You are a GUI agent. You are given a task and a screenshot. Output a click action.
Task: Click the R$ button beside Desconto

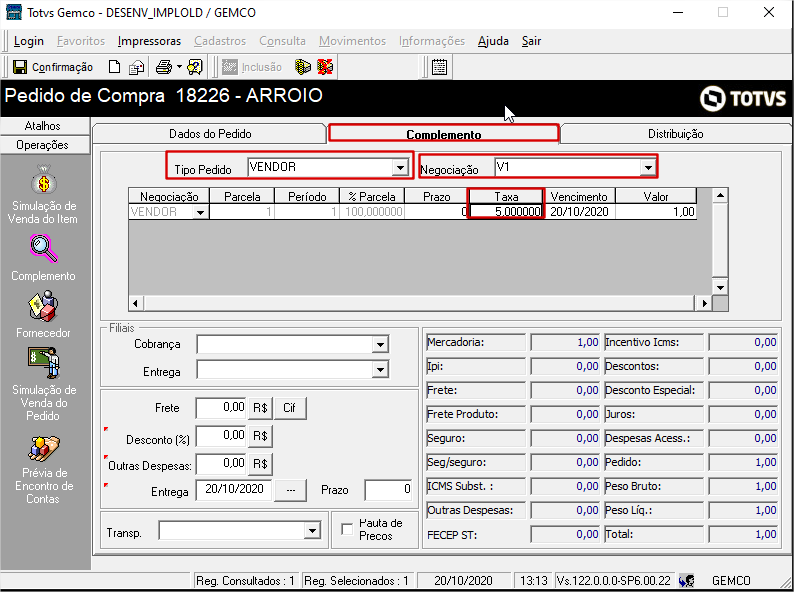click(x=260, y=436)
